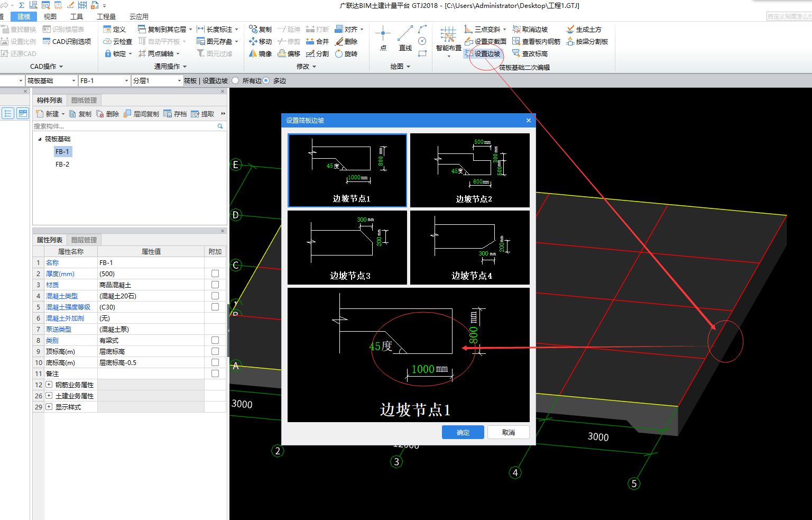The image size is (812, 520).
Task: Check the 附加 box for 顶标高(m)
Action: [x=215, y=351]
